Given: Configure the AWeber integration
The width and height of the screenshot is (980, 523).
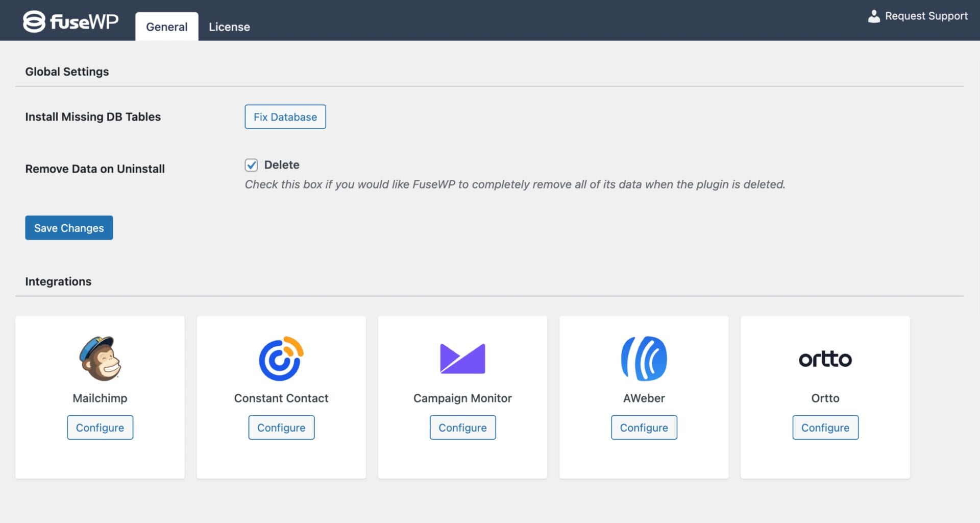Looking at the screenshot, I should click(644, 427).
